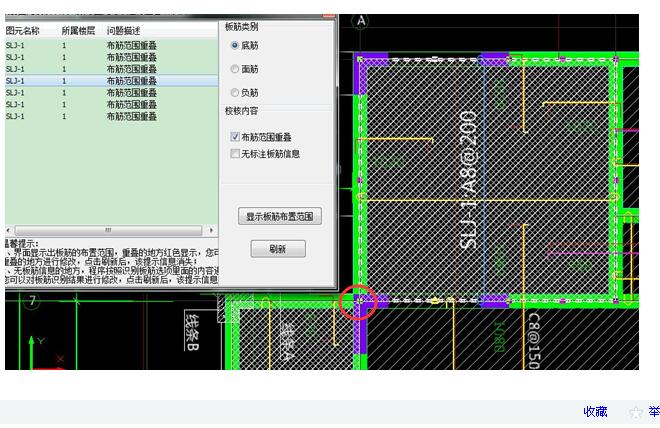Select the 负筋 radio button
Image resolution: width=660 pixels, height=428 pixels.
click(x=235, y=93)
